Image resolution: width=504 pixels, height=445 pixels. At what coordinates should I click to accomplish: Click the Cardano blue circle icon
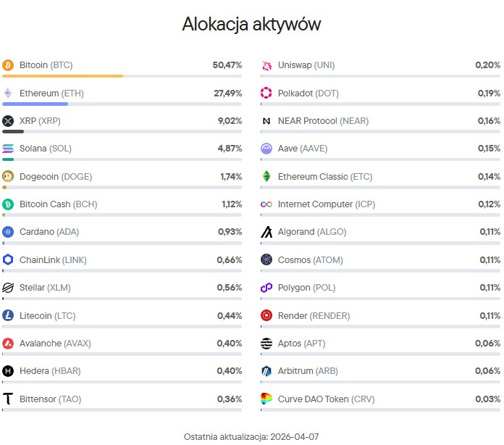[8, 232]
